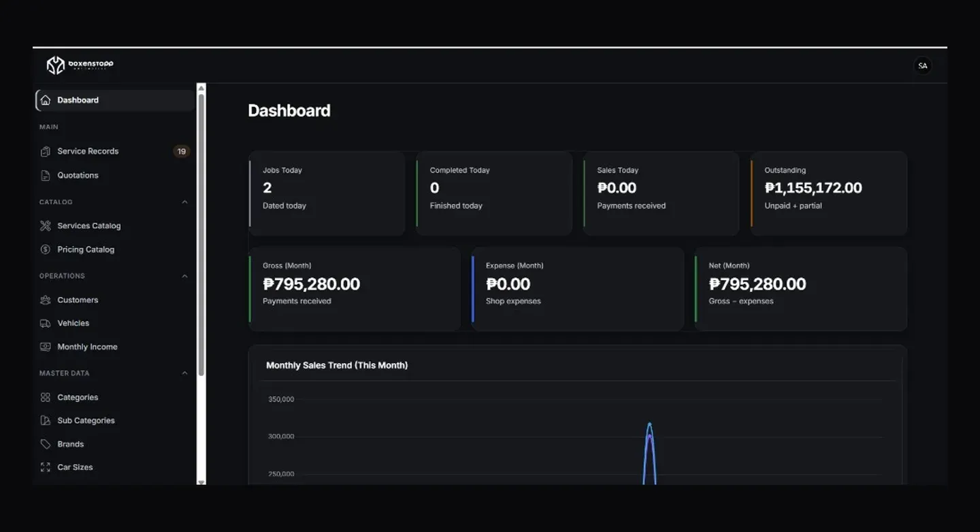Viewport: 980px width, 532px height.
Task: Click the Monthly Income cash icon
Action: pos(46,347)
